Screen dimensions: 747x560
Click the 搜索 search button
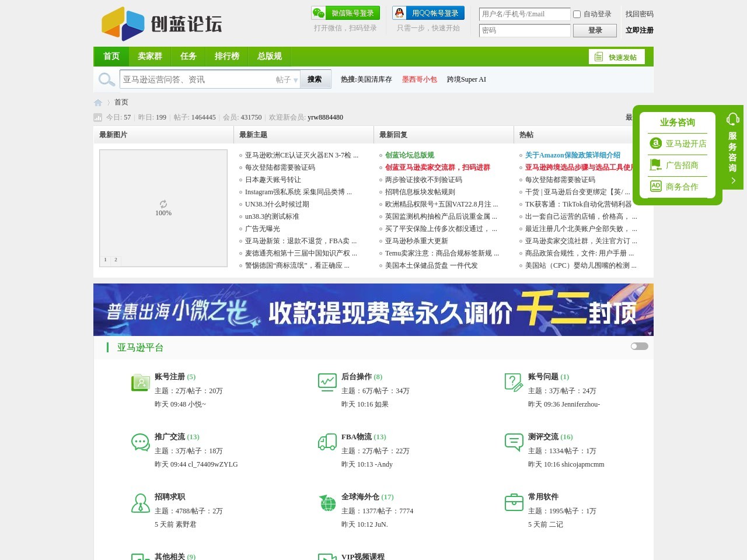click(x=315, y=79)
